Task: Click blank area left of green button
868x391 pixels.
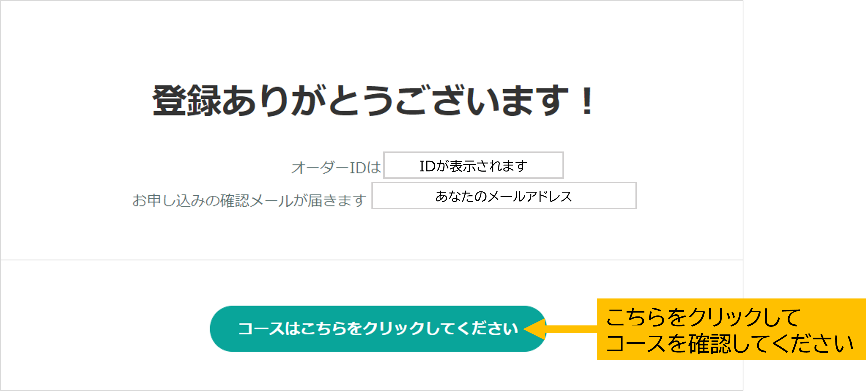Action: click(x=104, y=329)
